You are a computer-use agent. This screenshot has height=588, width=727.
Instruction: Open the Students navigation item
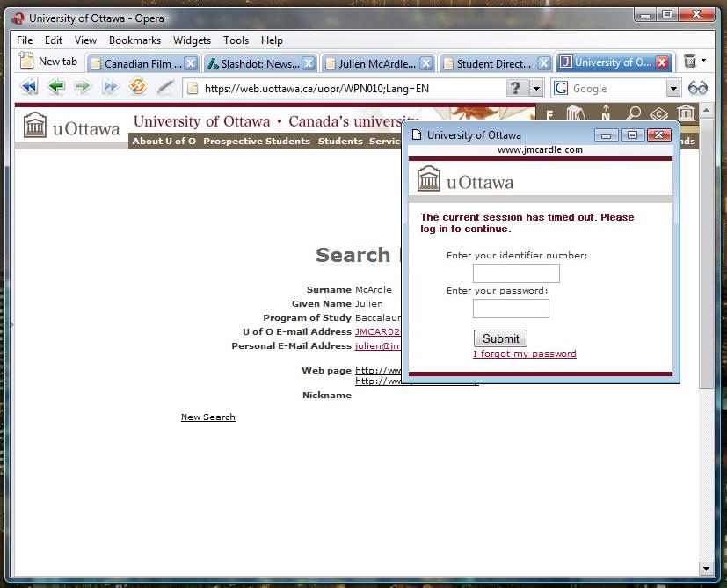pos(340,141)
